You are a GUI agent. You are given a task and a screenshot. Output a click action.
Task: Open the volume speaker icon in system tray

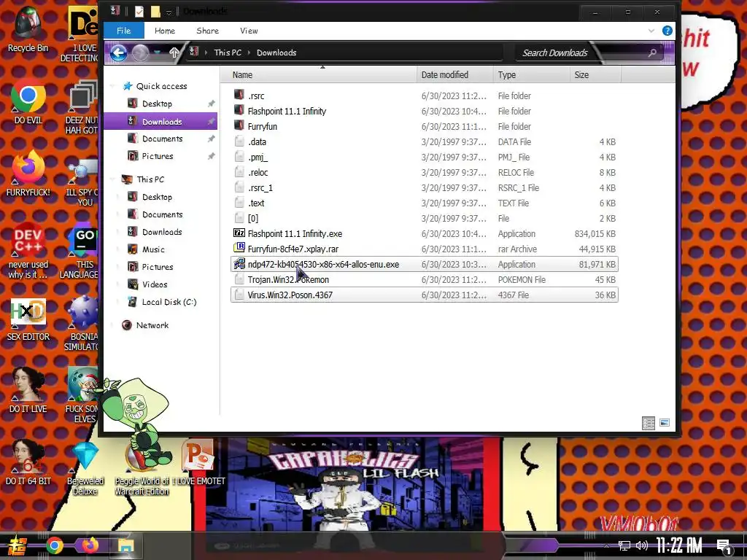tap(642, 545)
